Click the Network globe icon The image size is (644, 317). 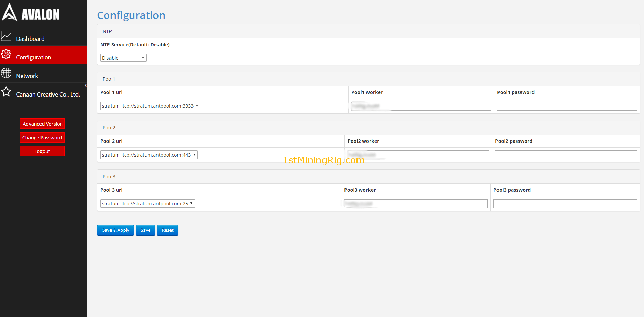coord(6,73)
